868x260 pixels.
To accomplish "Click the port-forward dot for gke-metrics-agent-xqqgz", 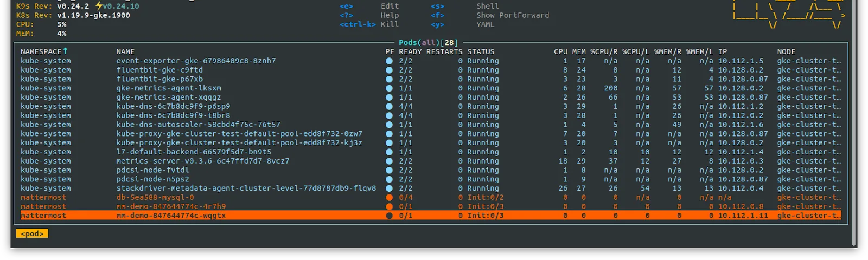I will click(389, 97).
